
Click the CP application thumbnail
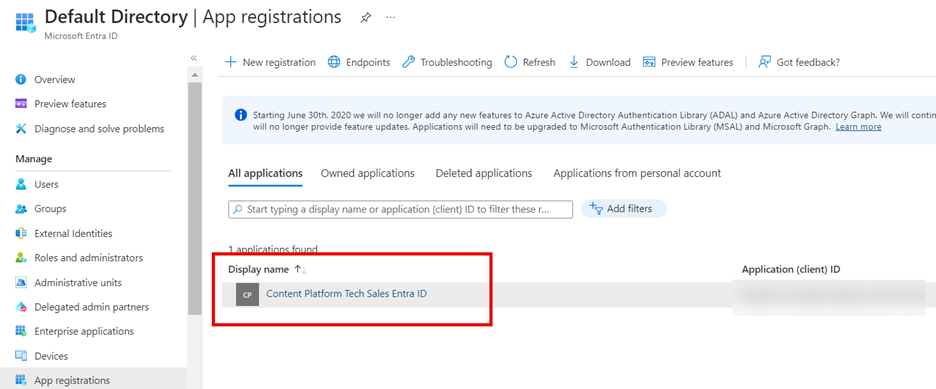point(247,295)
